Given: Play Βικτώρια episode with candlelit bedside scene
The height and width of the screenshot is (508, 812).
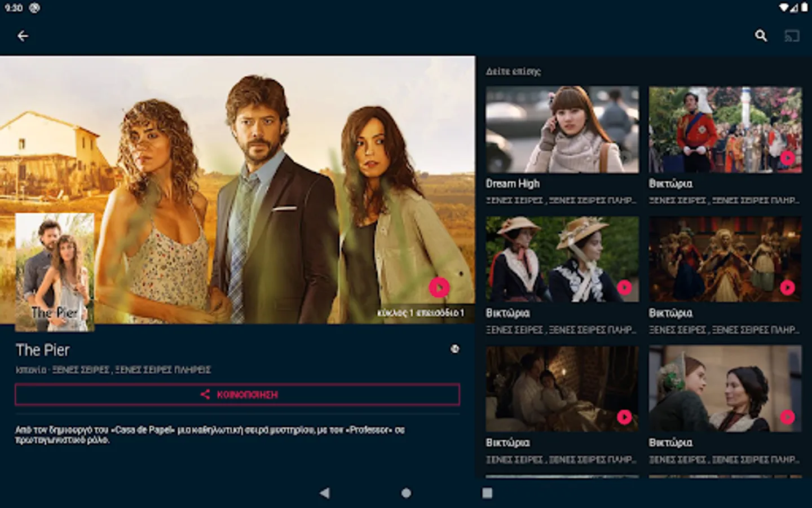Looking at the screenshot, I should 624,417.
